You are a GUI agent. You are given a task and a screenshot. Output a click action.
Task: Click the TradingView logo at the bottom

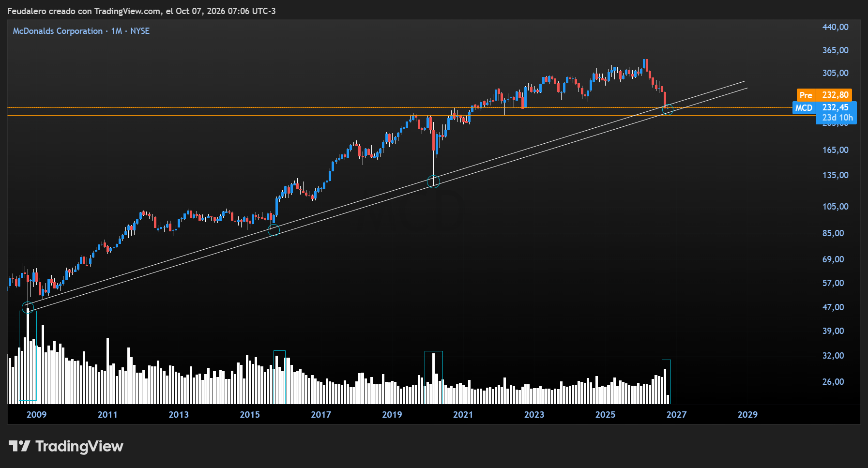click(66, 446)
